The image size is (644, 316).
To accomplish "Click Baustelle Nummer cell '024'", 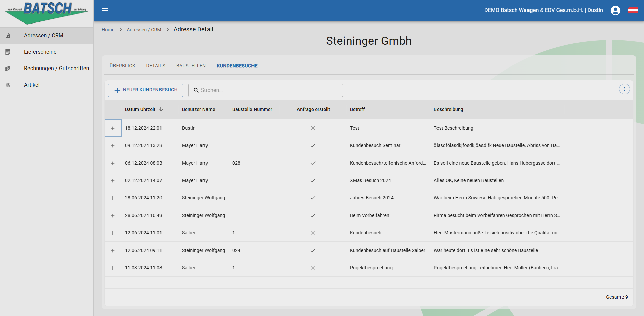I will [x=236, y=250].
